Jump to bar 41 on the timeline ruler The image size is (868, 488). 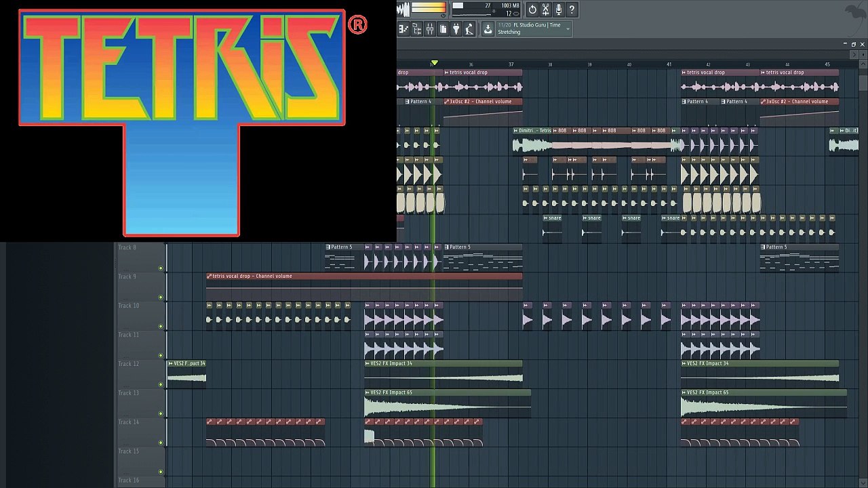(x=669, y=64)
